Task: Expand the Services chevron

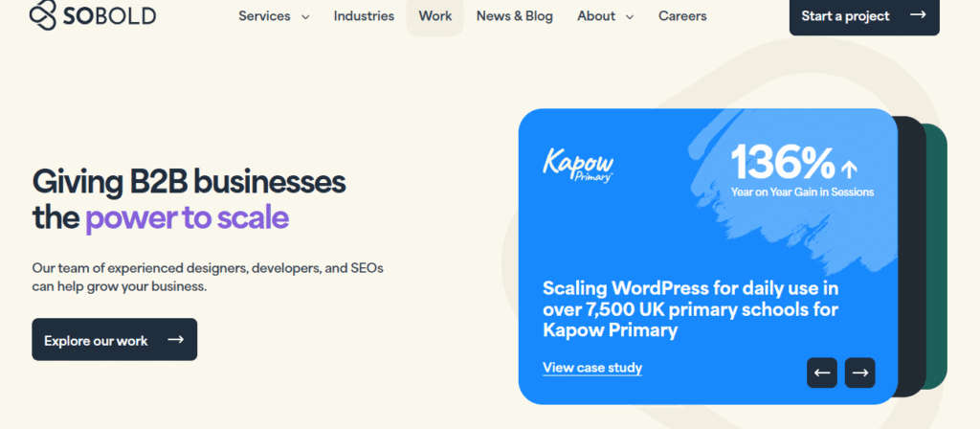Action: (305, 16)
